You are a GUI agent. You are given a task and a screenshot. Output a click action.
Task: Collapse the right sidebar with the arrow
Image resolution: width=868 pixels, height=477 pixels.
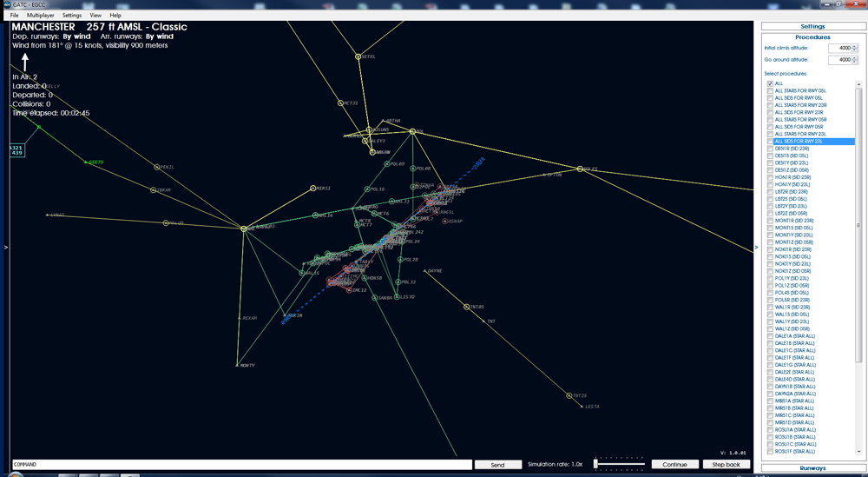coord(757,248)
